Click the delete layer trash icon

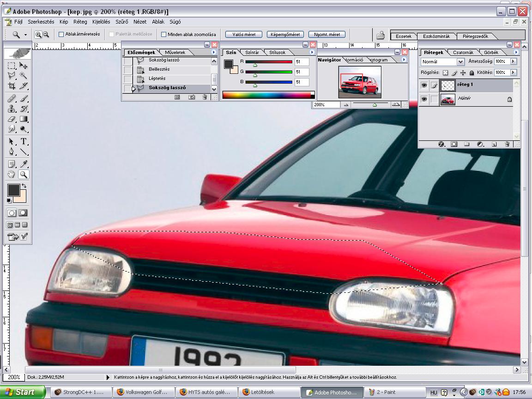pos(507,144)
